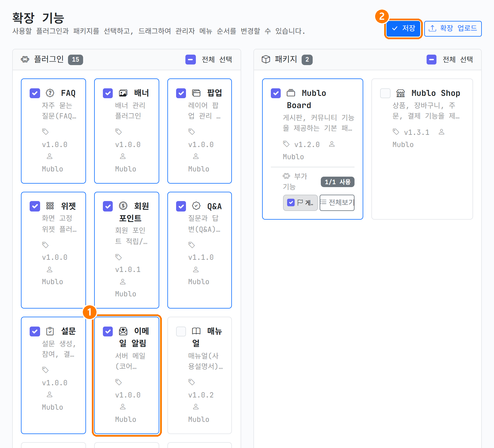Click the Mublo Board stacked cards icon
This screenshot has height=448, width=494.
pyautogui.click(x=291, y=93)
